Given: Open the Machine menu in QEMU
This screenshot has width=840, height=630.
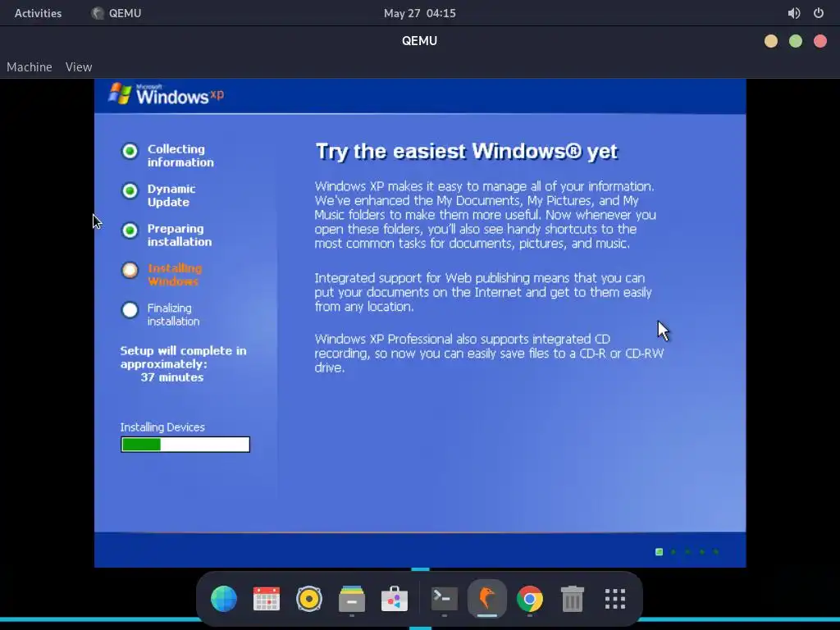Looking at the screenshot, I should (30, 67).
